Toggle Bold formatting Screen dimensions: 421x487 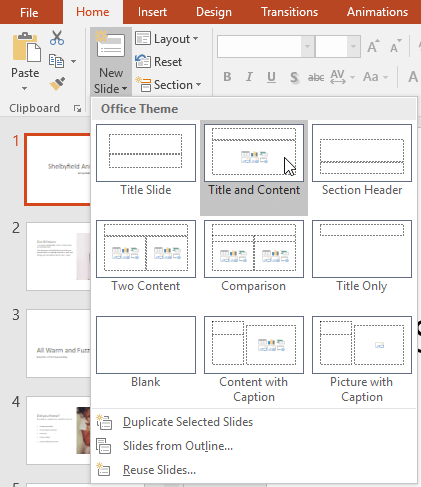(x=227, y=77)
